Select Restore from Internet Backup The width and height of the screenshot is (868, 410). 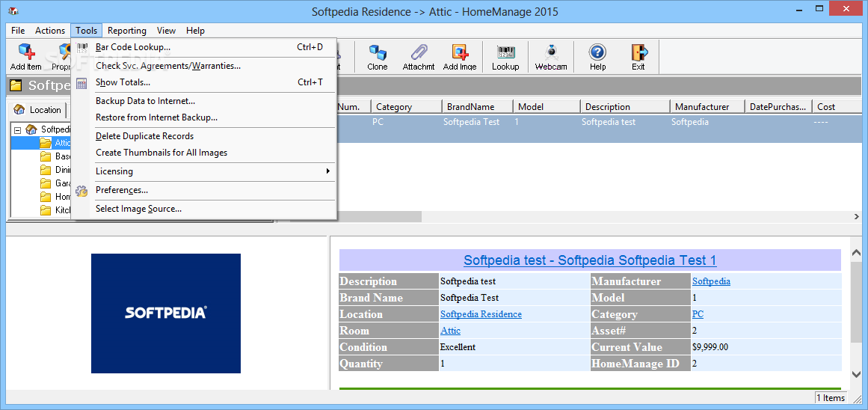point(204,117)
